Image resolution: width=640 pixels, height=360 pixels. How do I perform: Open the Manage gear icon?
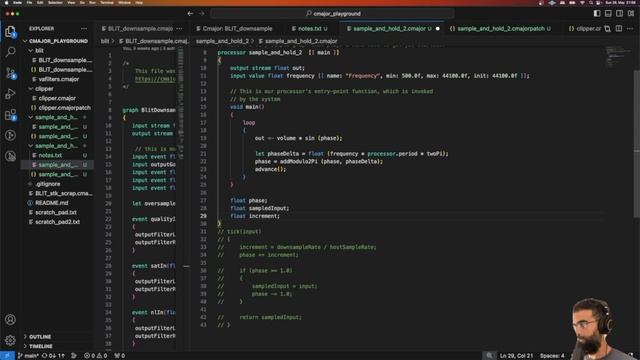pyautogui.click(x=10, y=340)
